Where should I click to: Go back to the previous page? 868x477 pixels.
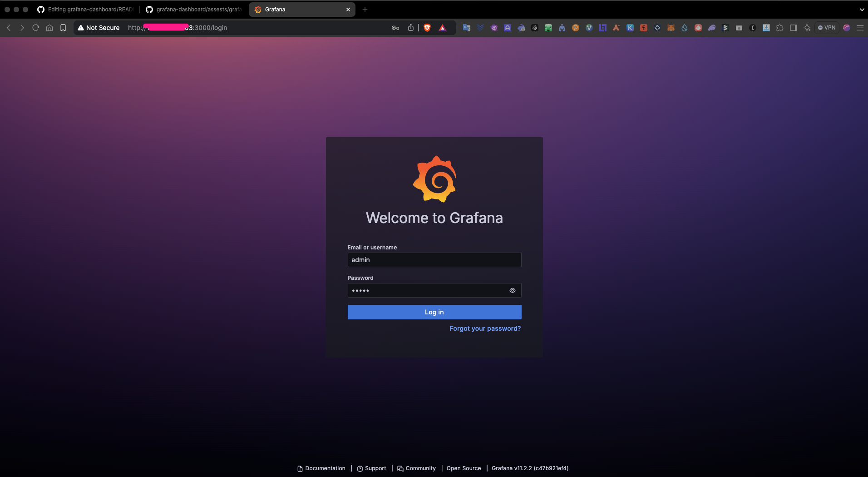click(x=9, y=28)
